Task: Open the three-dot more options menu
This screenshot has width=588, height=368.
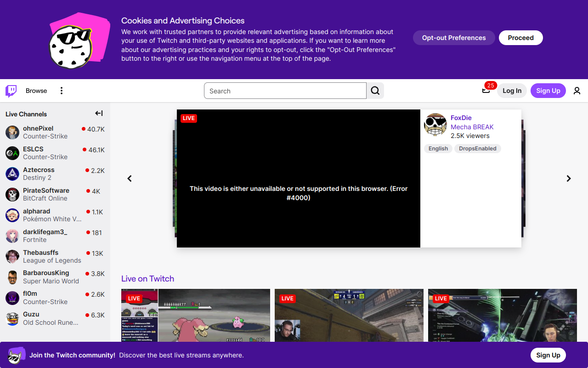Action: pos(61,91)
